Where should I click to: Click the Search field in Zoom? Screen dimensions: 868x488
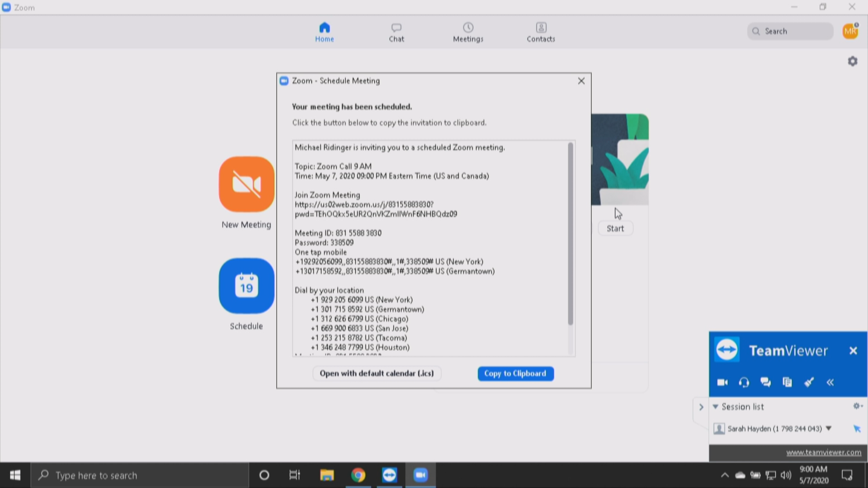click(x=790, y=31)
